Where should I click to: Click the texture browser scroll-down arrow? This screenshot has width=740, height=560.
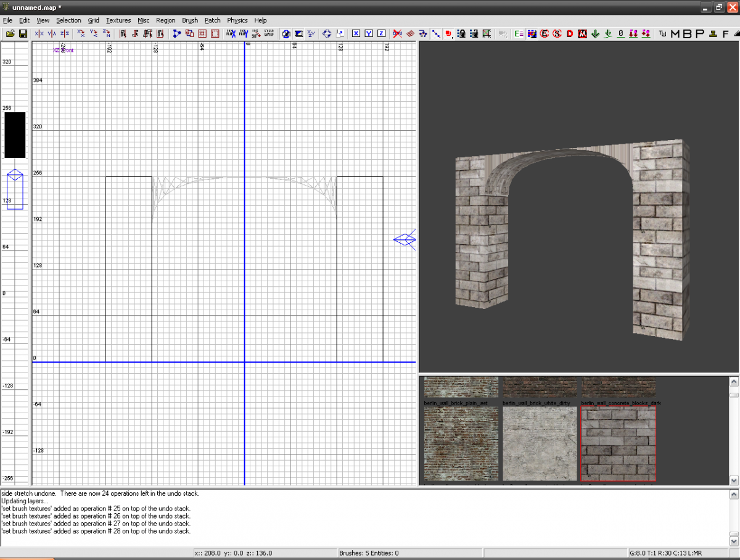[x=734, y=480]
